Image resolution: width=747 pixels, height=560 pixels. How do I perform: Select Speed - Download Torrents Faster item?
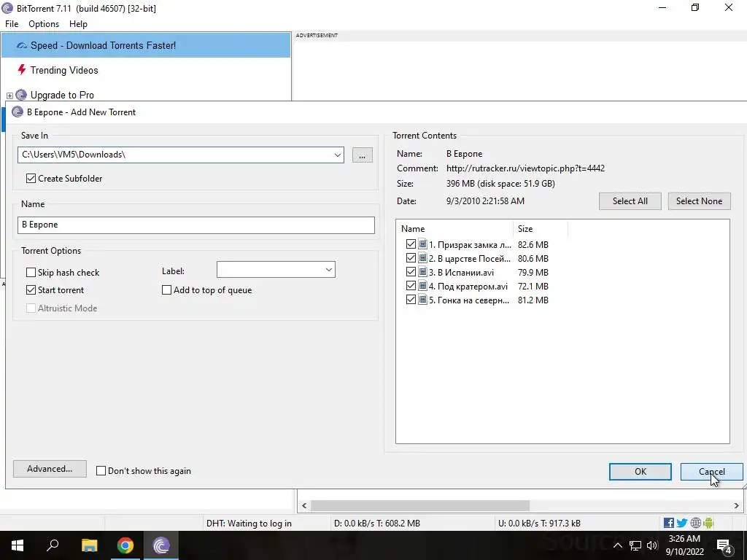(146, 45)
